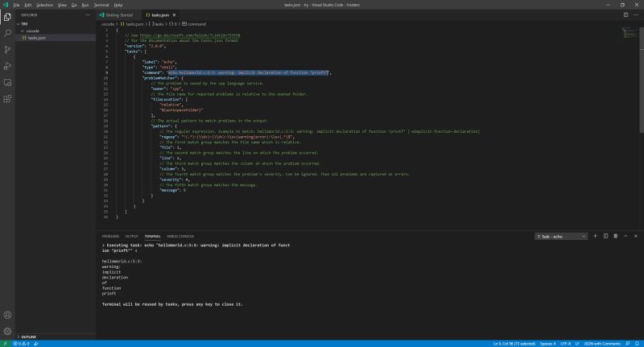Switch to the TERMINAL panel tab
This screenshot has height=347, width=644.
(x=152, y=236)
